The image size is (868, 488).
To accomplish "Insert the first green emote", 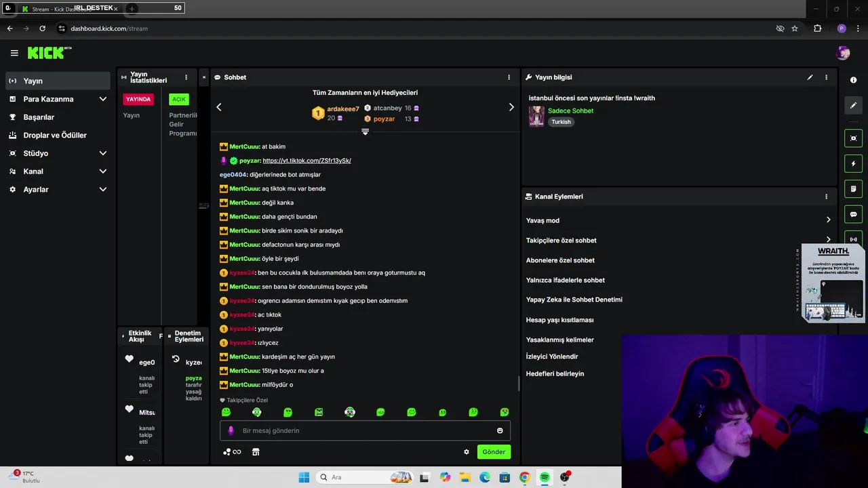I will point(226,412).
